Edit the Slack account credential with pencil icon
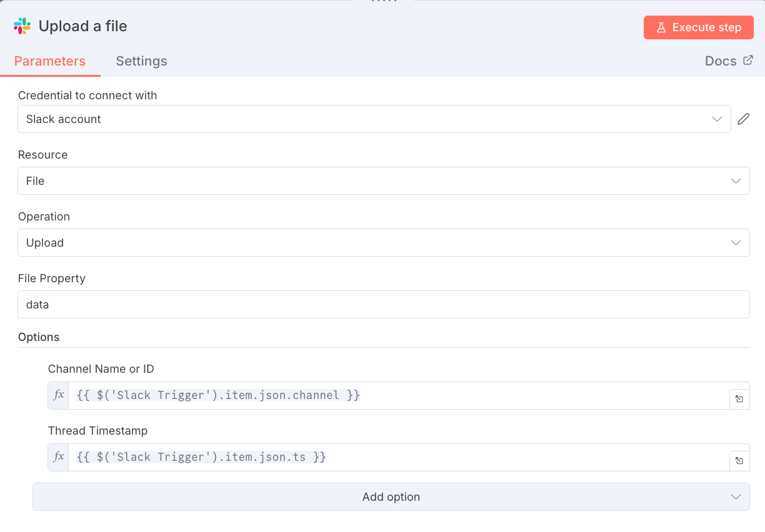 pos(743,119)
